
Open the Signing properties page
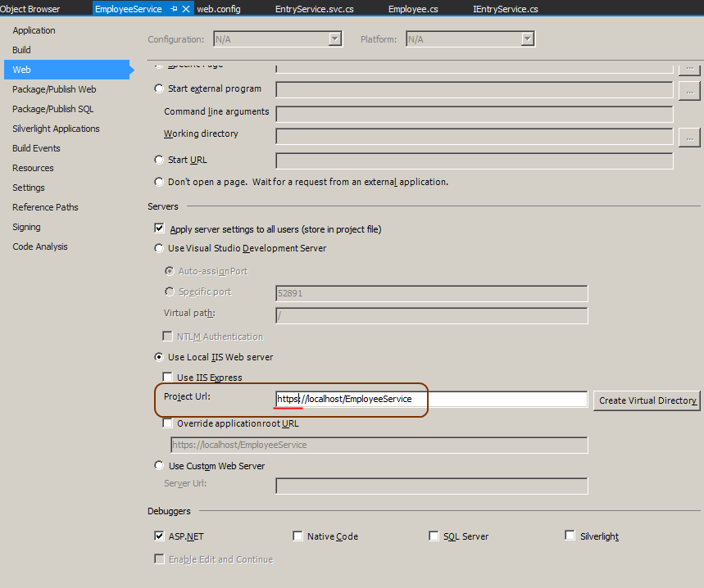(26, 227)
